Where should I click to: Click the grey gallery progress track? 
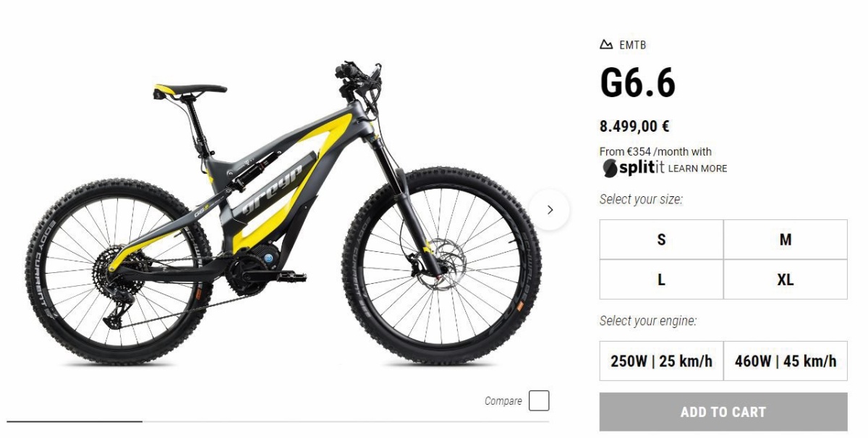(x=346, y=421)
